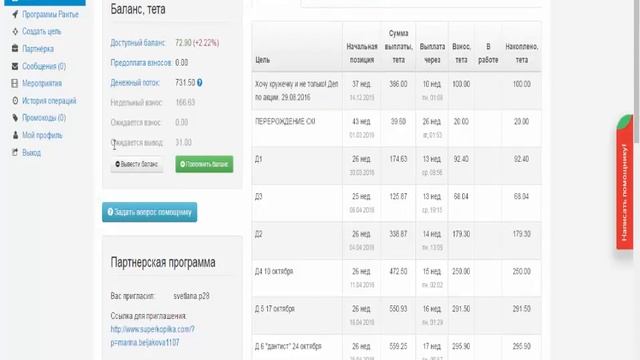Click the briefcase icon beside Партнёрка
Screen dimensions: 640x360
point(15,49)
